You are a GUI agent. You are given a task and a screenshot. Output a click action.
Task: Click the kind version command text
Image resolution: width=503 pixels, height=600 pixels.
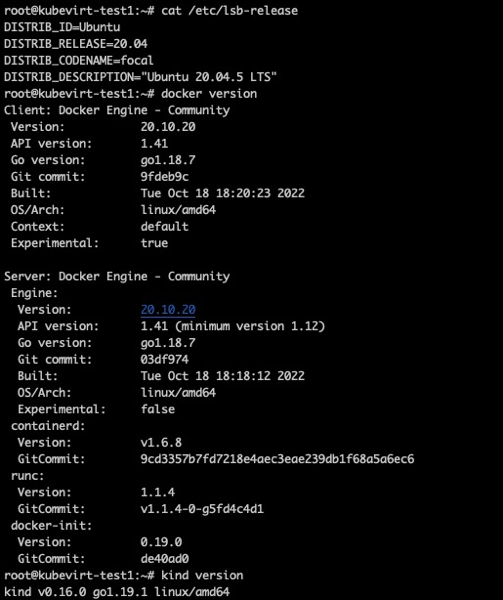(x=202, y=575)
